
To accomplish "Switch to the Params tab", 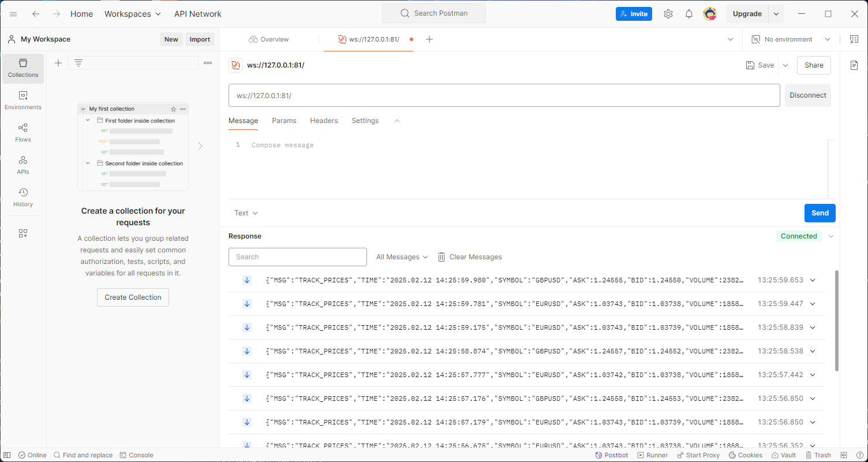I will [284, 121].
